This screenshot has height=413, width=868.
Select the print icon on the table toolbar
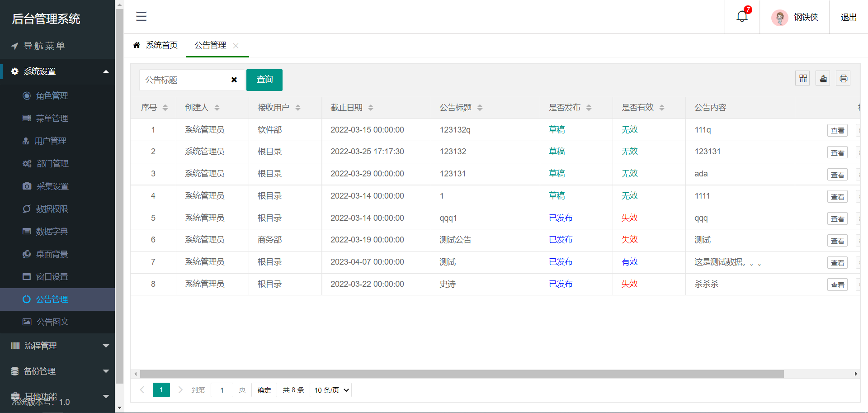point(843,78)
